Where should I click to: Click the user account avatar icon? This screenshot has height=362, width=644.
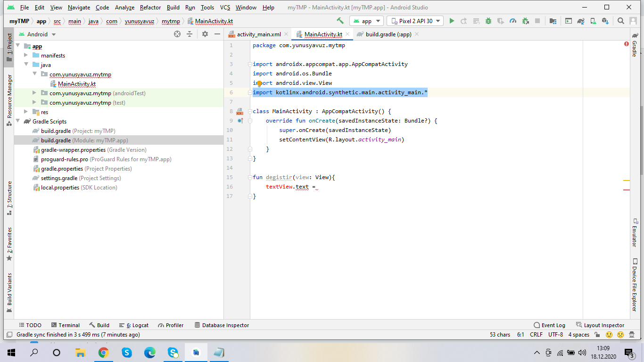pyautogui.click(x=633, y=21)
